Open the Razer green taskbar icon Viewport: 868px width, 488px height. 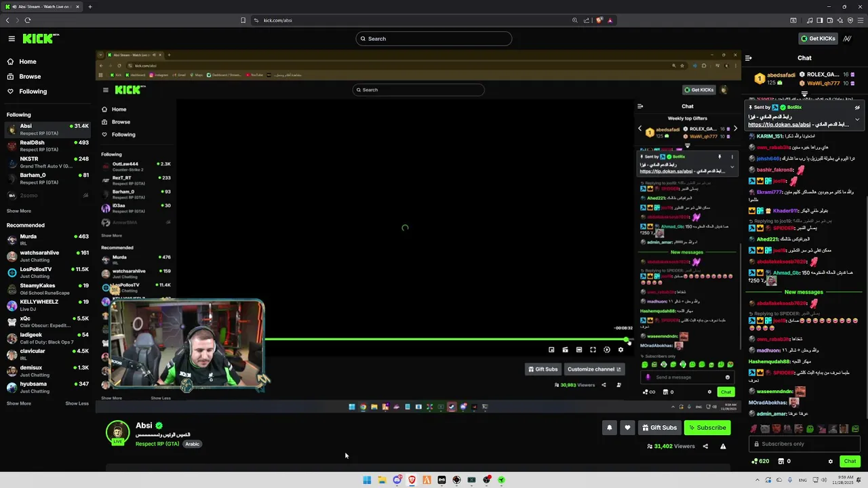(501, 480)
